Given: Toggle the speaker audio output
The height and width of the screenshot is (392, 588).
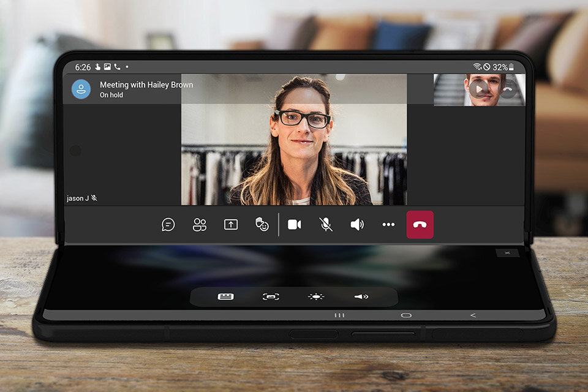Looking at the screenshot, I should pos(357,225).
